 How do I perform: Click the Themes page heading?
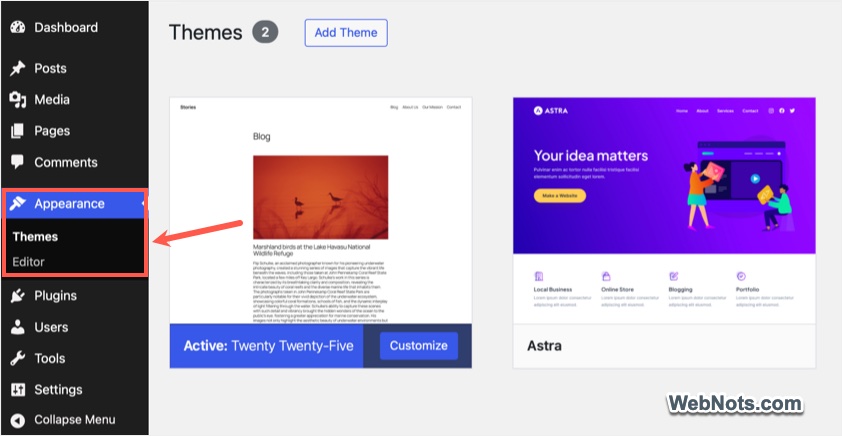[x=206, y=33]
